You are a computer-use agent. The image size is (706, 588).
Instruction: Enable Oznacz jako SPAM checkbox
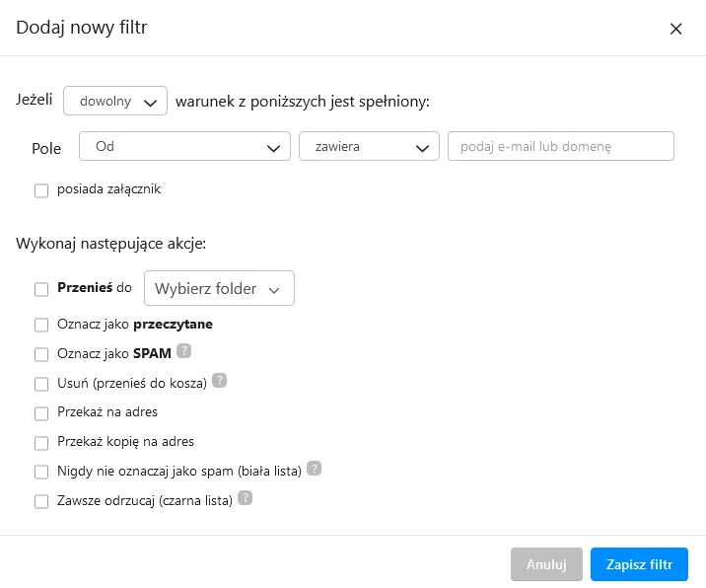click(41, 354)
